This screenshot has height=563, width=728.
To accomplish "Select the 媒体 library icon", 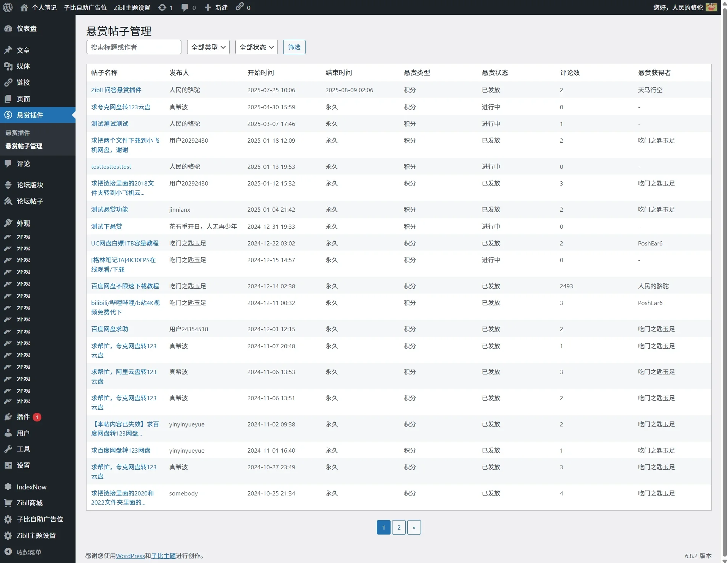I will click(8, 66).
